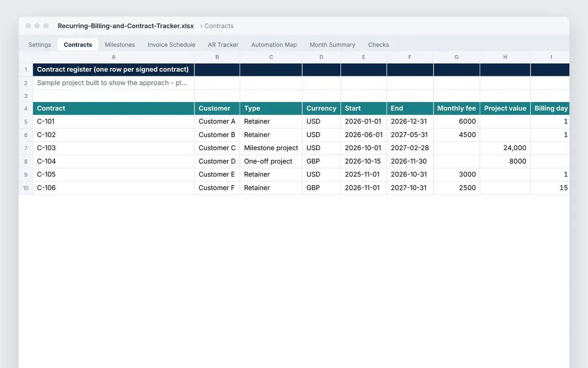Image resolution: width=588 pixels, height=368 pixels.
Task: Click the monthly fee 2500 cell
Action: [x=457, y=188]
